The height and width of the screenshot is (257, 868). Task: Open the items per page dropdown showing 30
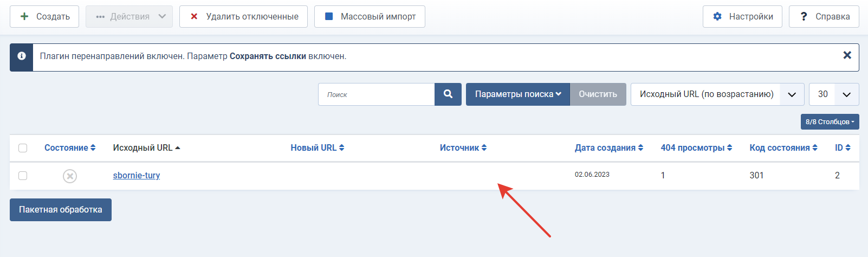click(834, 94)
